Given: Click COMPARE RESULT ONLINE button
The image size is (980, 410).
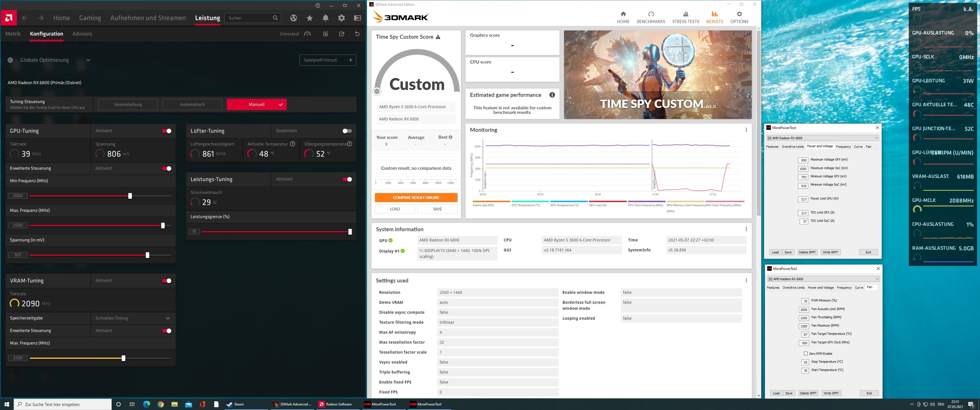Looking at the screenshot, I should (416, 197).
